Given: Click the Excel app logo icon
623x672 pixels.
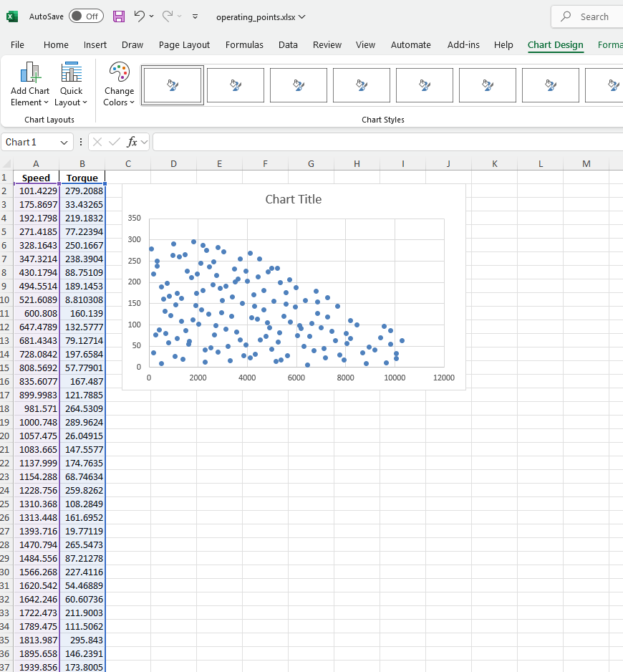Looking at the screenshot, I should coord(12,16).
